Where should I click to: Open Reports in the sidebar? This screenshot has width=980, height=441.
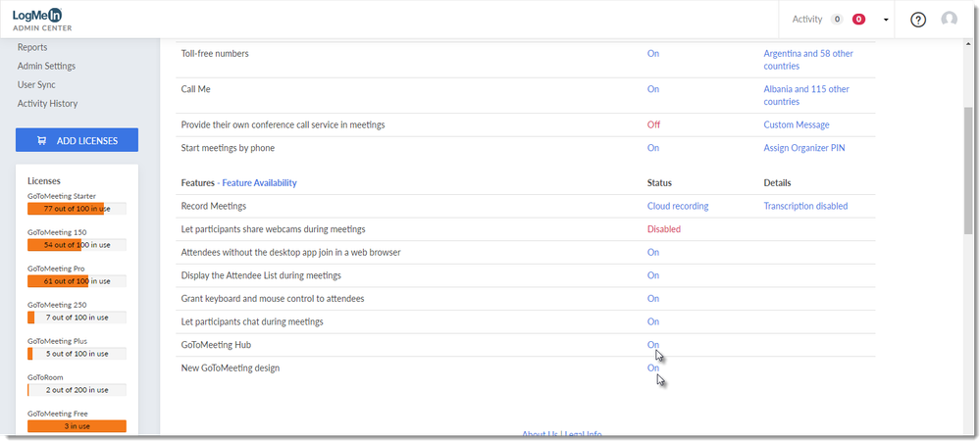pos(32,47)
